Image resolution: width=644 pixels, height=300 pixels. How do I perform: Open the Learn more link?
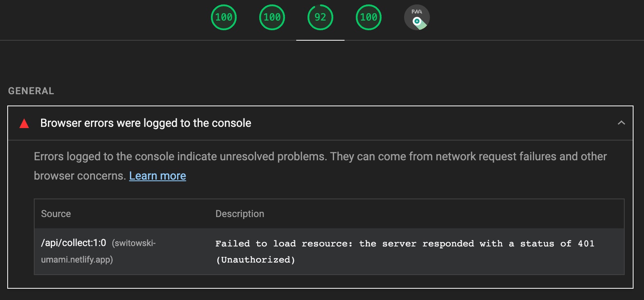tap(158, 176)
